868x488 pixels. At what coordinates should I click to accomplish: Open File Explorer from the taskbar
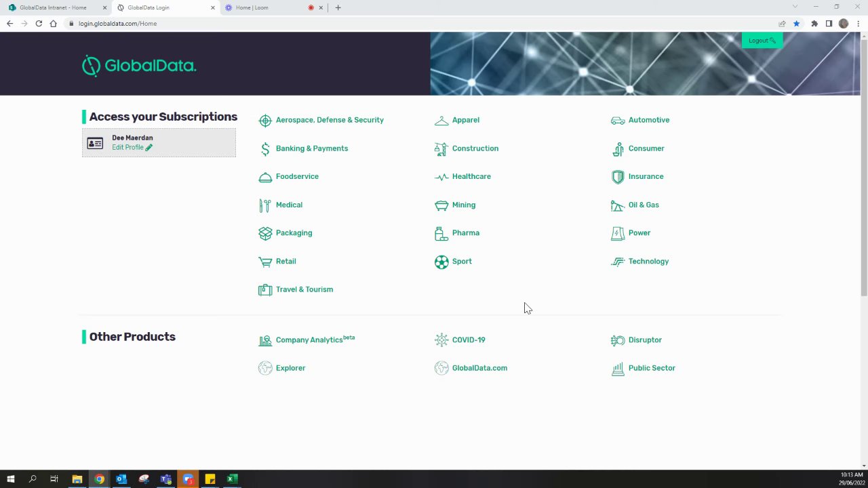tap(77, 479)
